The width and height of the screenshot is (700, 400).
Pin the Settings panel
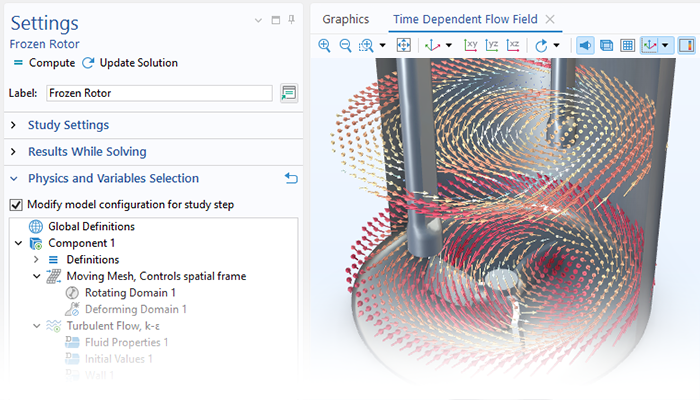[291, 20]
